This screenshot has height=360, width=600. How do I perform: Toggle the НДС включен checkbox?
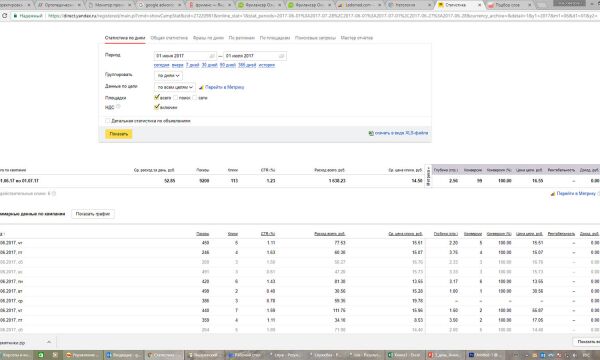pos(157,107)
